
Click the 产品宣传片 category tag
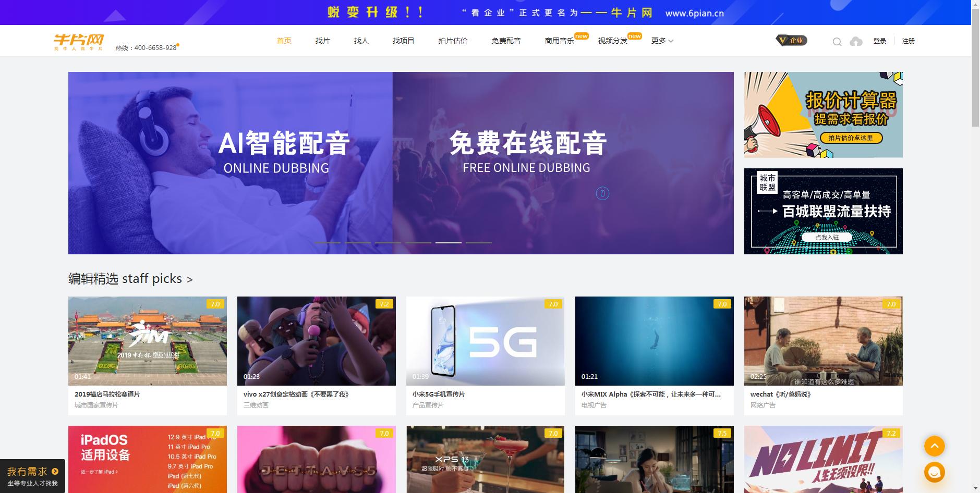coord(428,405)
